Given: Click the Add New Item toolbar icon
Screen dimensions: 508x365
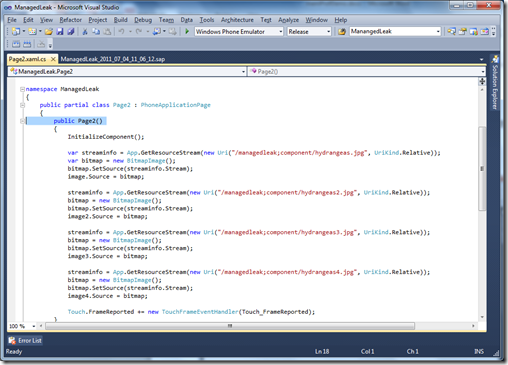Looking at the screenshot, I should [x=32, y=31].
